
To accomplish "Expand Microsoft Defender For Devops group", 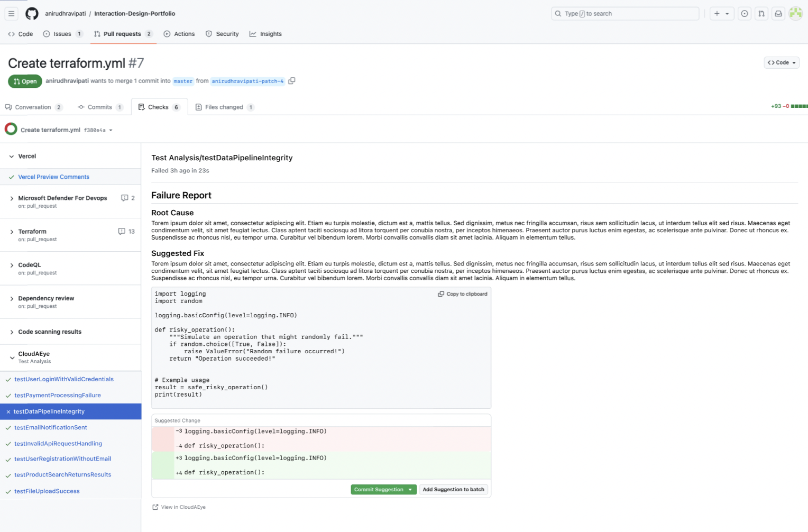I will [12, 198].
